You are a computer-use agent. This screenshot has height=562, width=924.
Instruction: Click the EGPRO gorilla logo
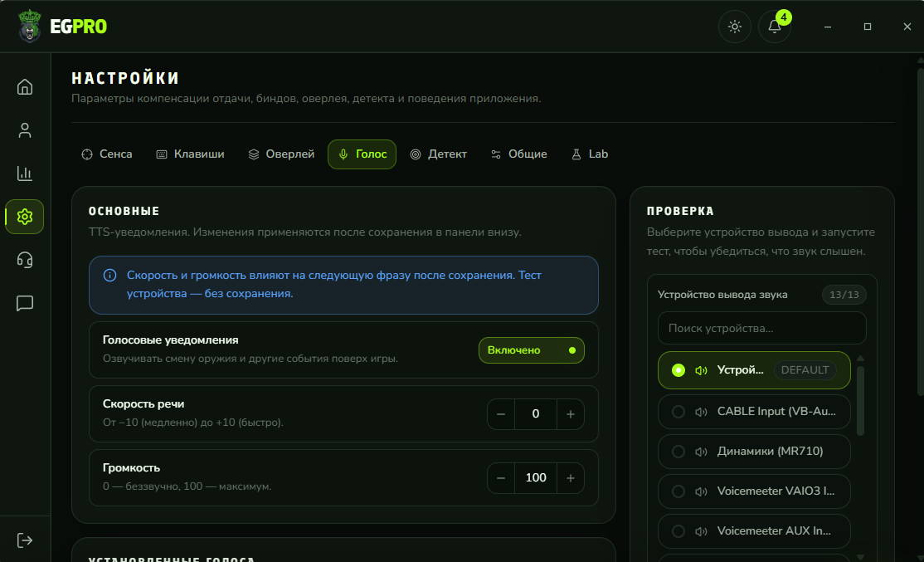click(x=30, y=27)
